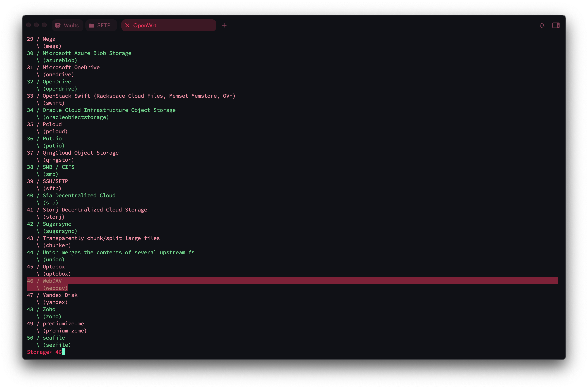Click the red window close dot
Viewport: 588px width, 389px height.
(28, 25)
